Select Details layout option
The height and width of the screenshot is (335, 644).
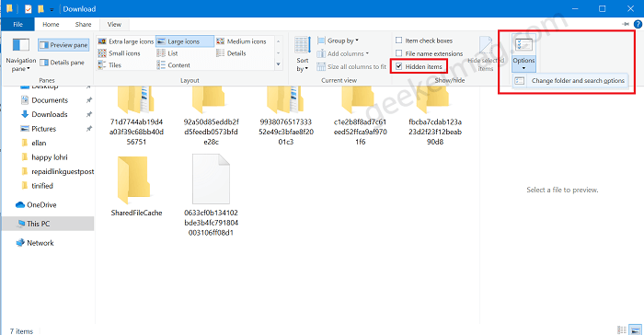click(231, 53)
